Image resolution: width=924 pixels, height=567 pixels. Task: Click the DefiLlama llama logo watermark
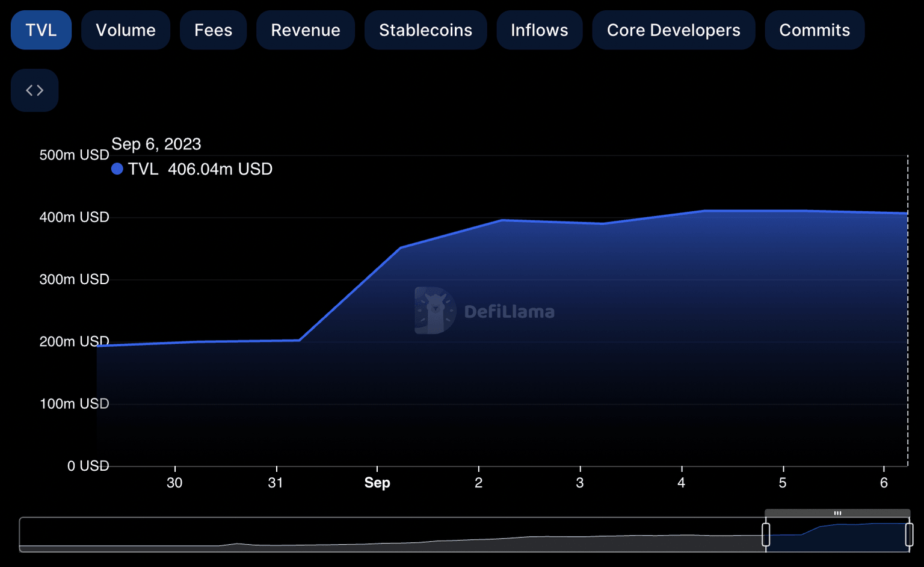(435, 311)
